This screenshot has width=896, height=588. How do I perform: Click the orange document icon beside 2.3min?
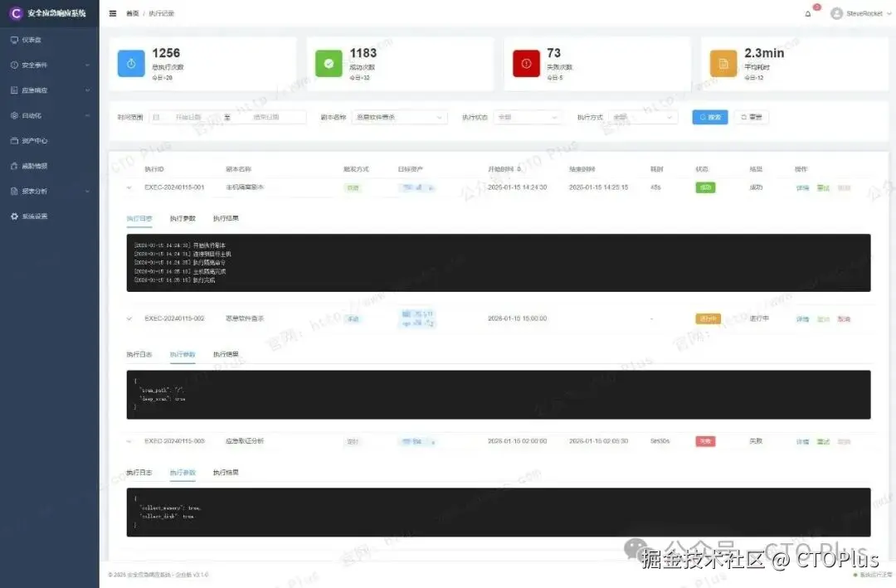723,63
